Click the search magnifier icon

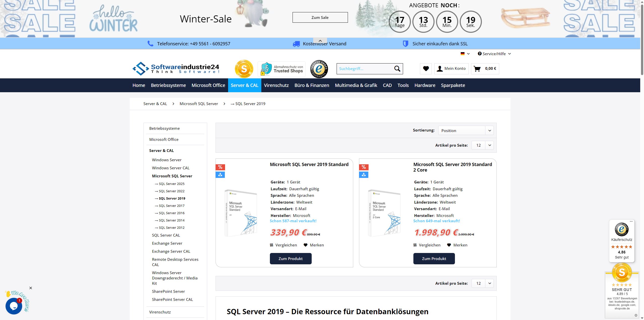click(397, 69)
